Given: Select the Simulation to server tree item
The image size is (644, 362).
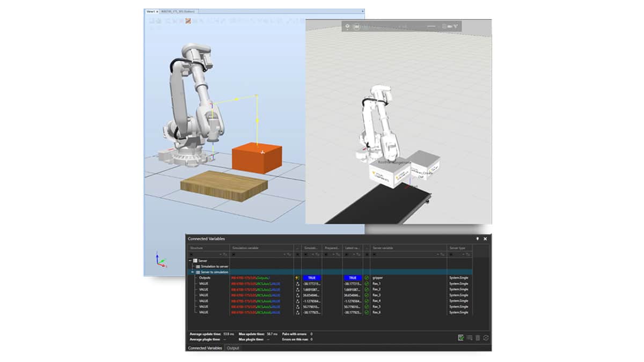Looking at the screenshot, I should point(215,266).
